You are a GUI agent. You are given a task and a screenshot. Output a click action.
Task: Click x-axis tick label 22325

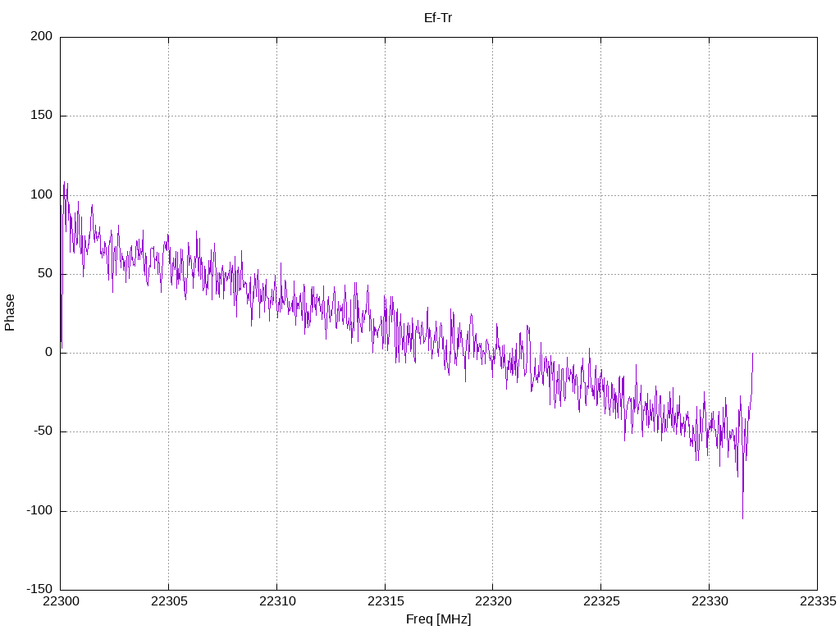pos(601,601)
